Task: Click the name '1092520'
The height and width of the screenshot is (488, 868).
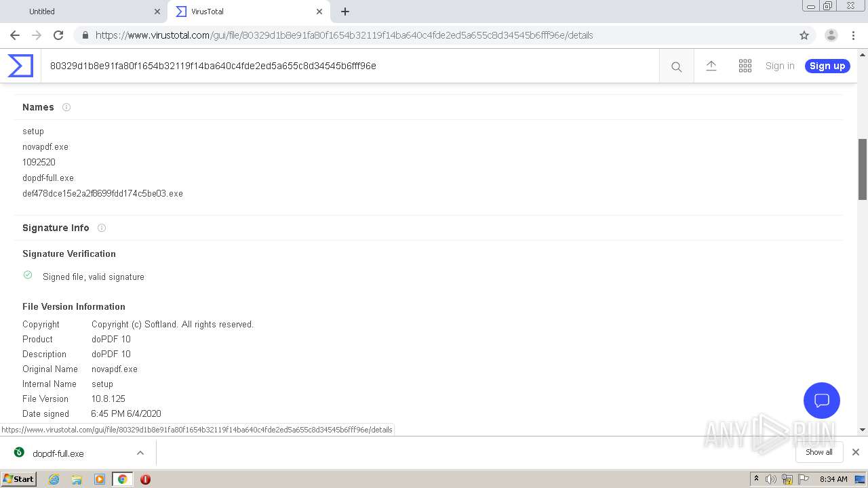Action: [39, 162]
